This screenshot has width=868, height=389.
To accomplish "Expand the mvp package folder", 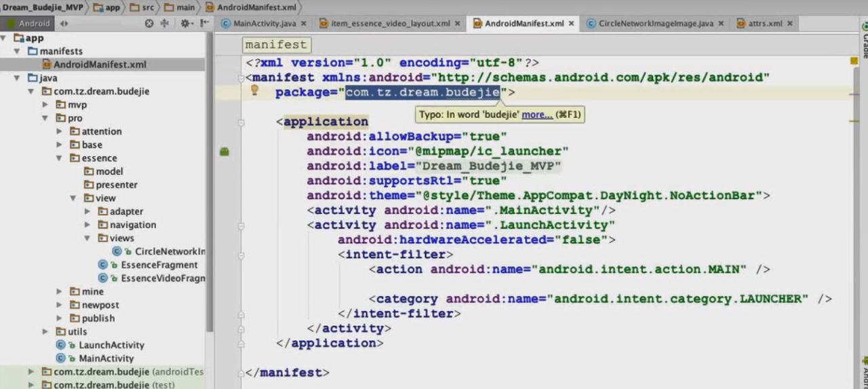I will coord(45,105).
